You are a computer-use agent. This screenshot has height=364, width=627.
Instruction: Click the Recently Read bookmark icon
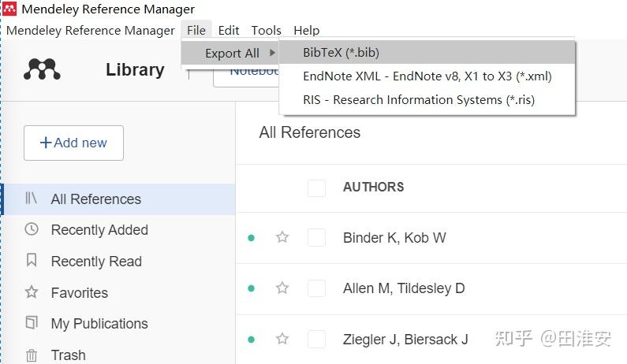coord(32,261)
